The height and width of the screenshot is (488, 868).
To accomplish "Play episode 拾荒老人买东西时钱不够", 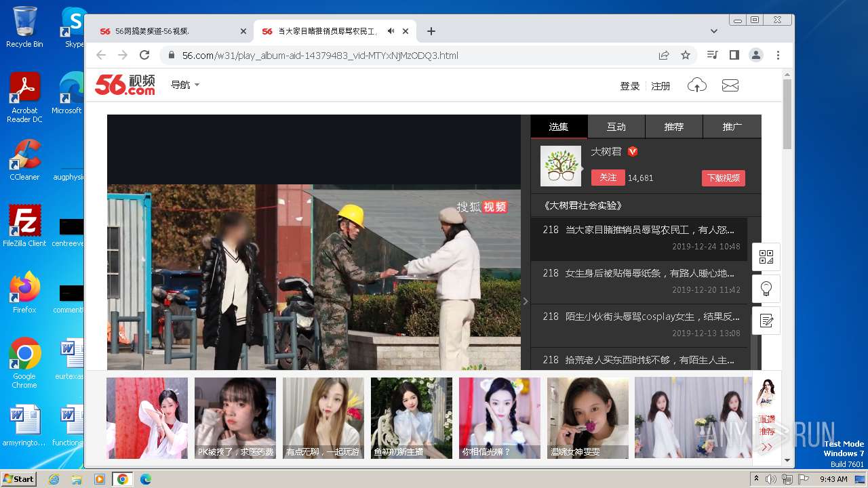I will [x=639, y=360].
